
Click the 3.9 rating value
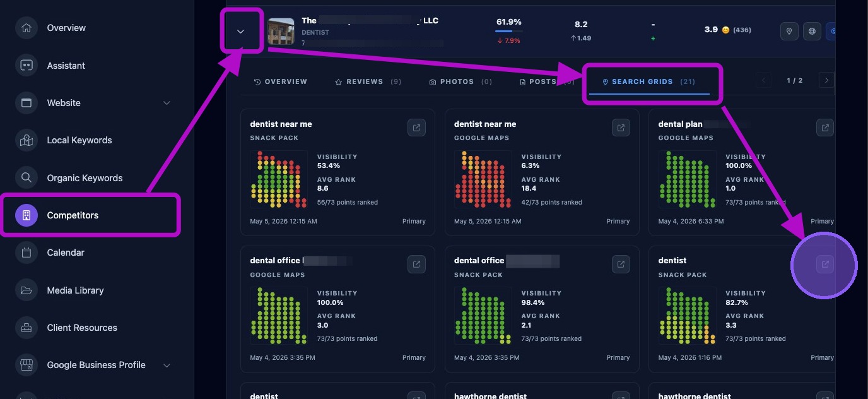(711, 30)
